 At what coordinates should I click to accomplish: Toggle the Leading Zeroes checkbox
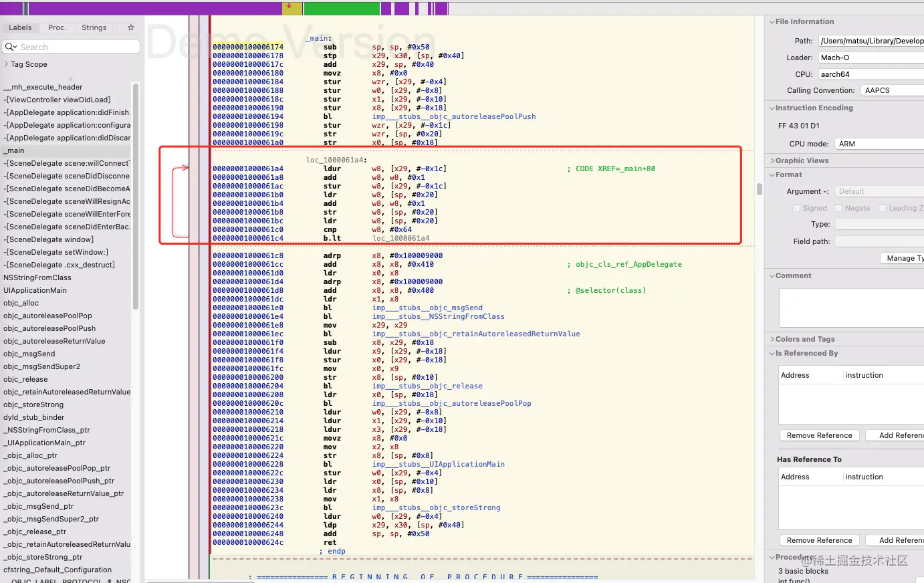883,208
